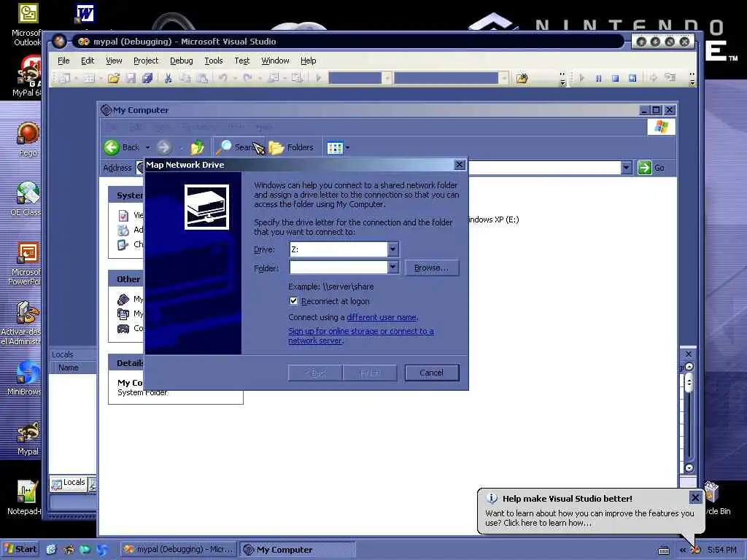Select the Microsoft PowerPoint desktop icon
747x560 pixels.
click(x=26, y=263)
